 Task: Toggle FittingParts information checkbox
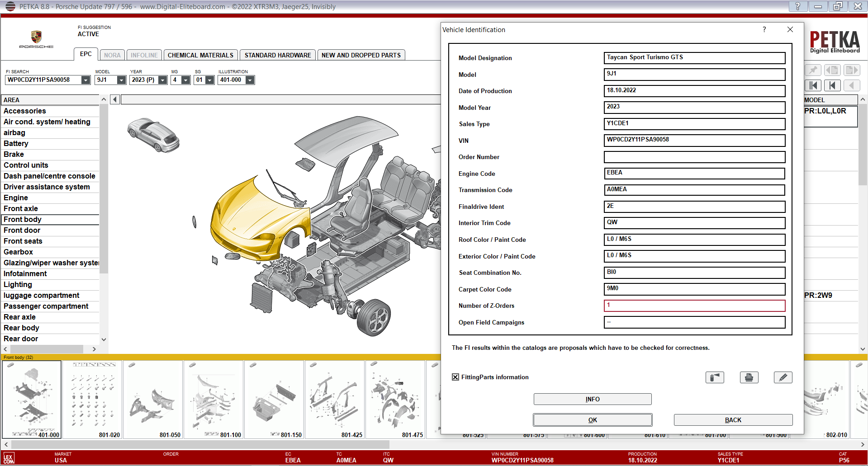(x=455, y=377)
